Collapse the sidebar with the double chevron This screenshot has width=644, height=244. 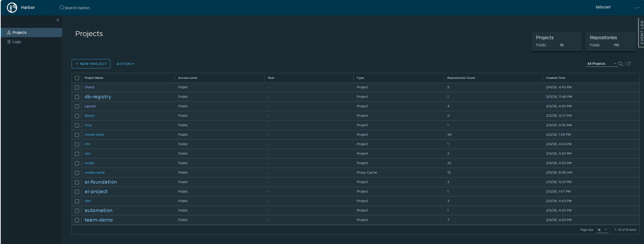point(58,20)
